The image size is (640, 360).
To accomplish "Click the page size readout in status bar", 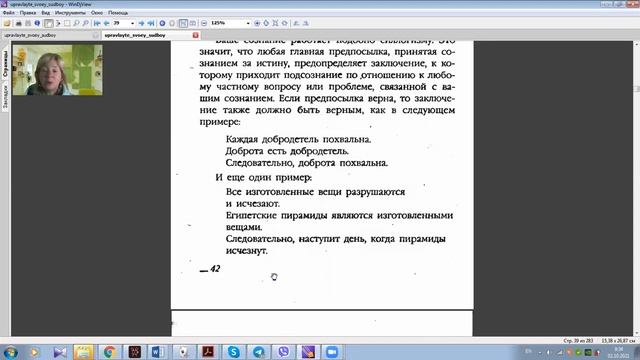I will (x=618, y=340).
